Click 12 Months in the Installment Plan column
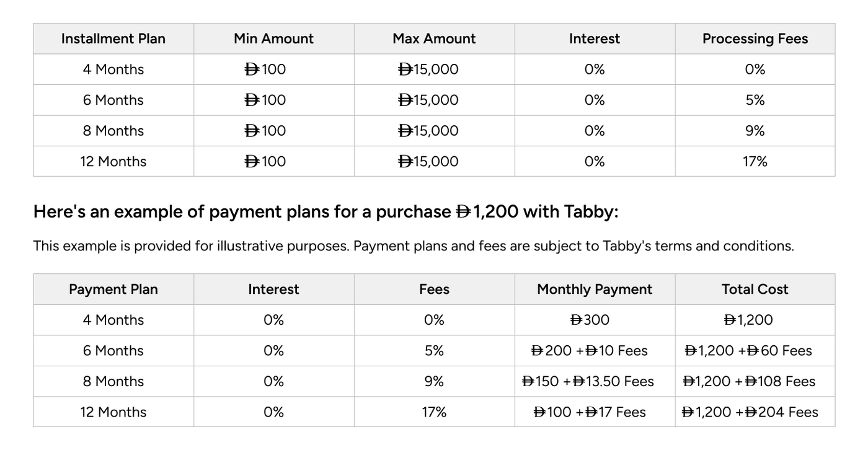 point(113,162)
